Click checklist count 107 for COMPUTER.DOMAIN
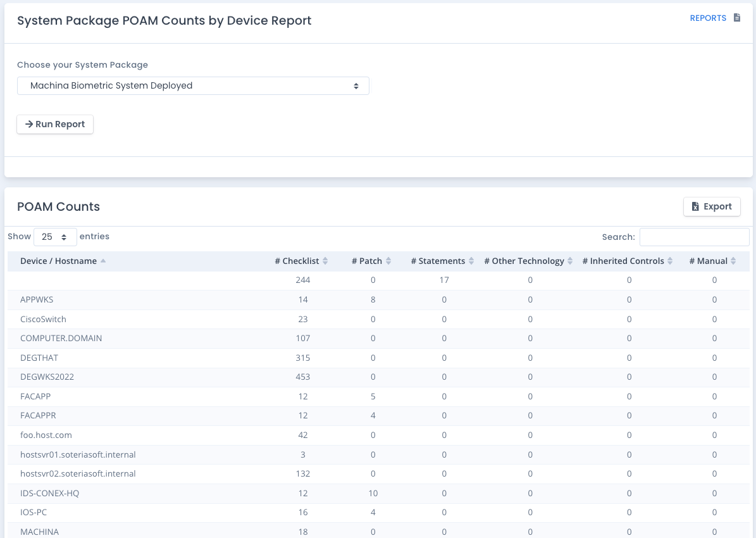756x538 pixels. click(303, 338)
